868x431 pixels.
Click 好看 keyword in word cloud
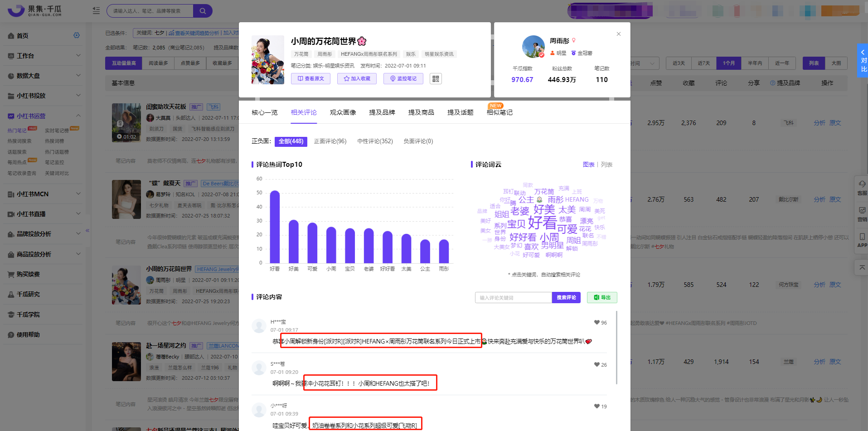pyautogui.click(x=542, y=223)
